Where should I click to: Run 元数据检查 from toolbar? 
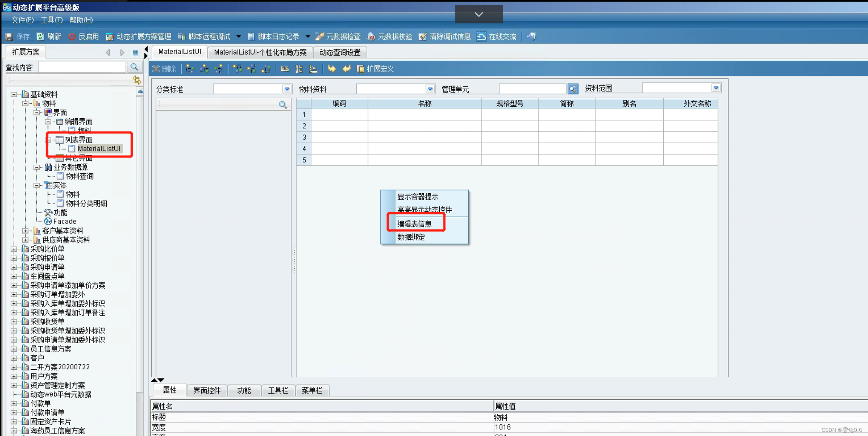click(x=338, y=37)
